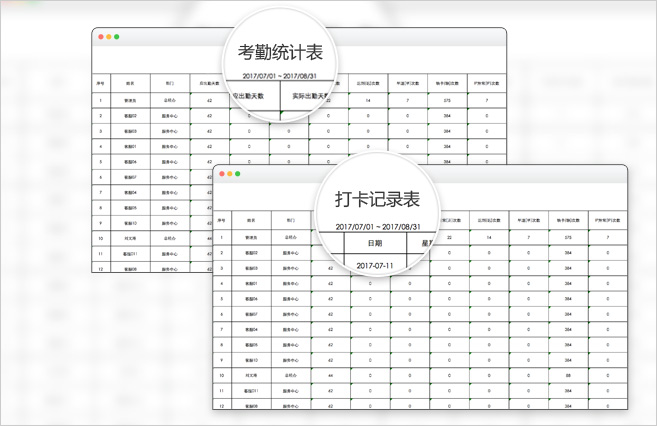Viewport: 657px width, 426px height.
Task: Minimize the front window with the yellow button
Action: (x=230, y=174)
